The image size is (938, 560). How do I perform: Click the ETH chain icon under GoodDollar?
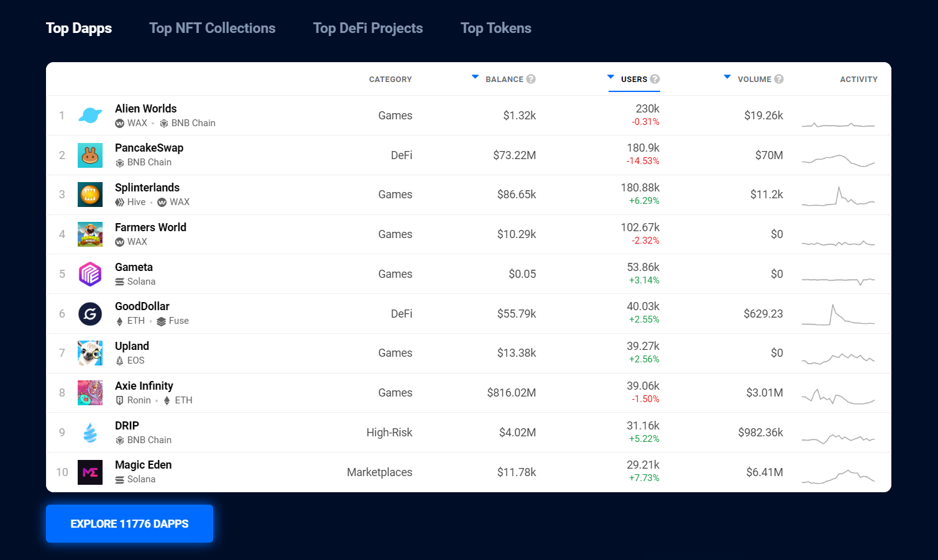119,321
